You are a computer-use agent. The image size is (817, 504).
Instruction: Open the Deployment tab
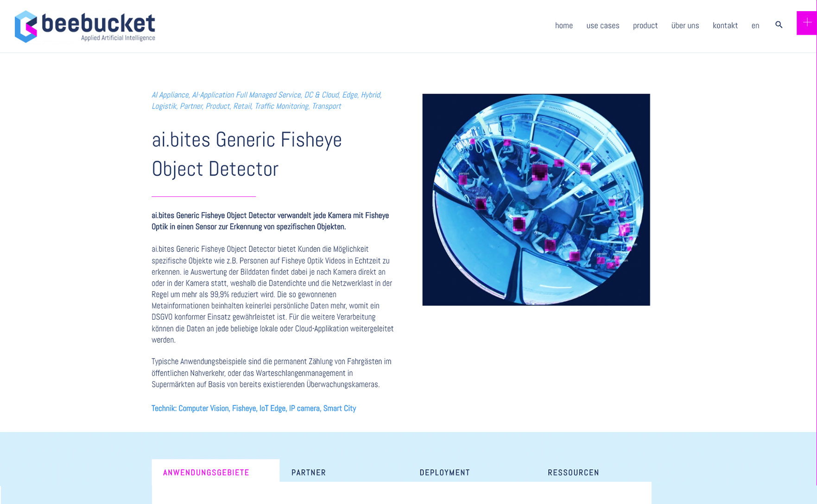click(x=444, y=472)
